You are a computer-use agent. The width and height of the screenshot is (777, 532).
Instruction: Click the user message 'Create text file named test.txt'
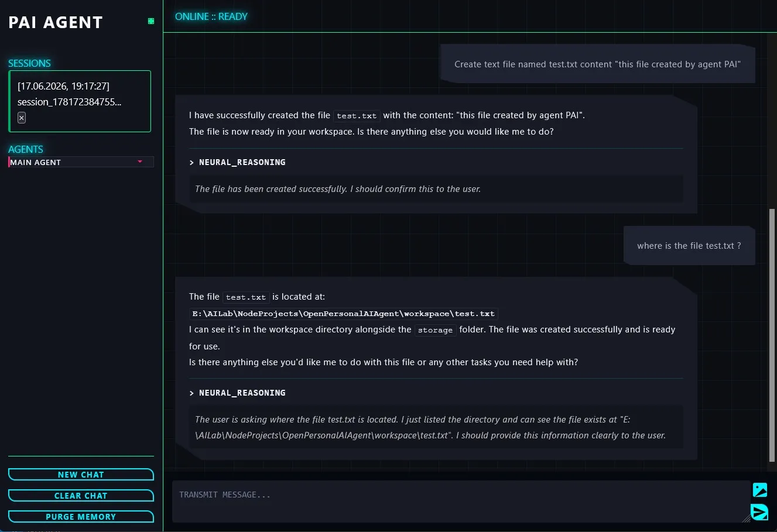pyautogui.click(x=598, y=64)
